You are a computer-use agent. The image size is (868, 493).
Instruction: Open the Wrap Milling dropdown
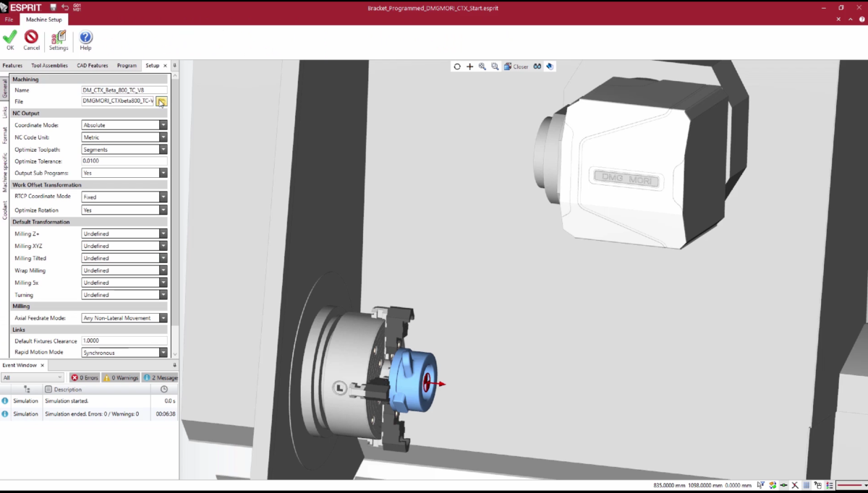click(163, 270)
